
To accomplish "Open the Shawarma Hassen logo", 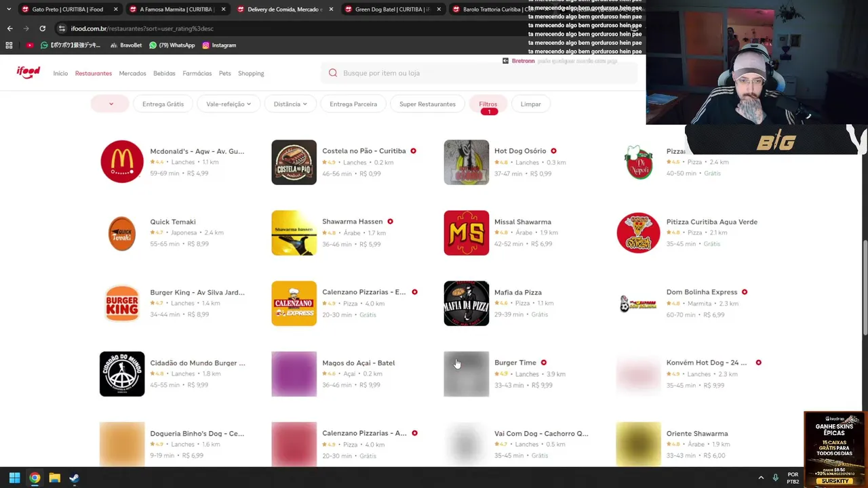I will tap(294, 232).
